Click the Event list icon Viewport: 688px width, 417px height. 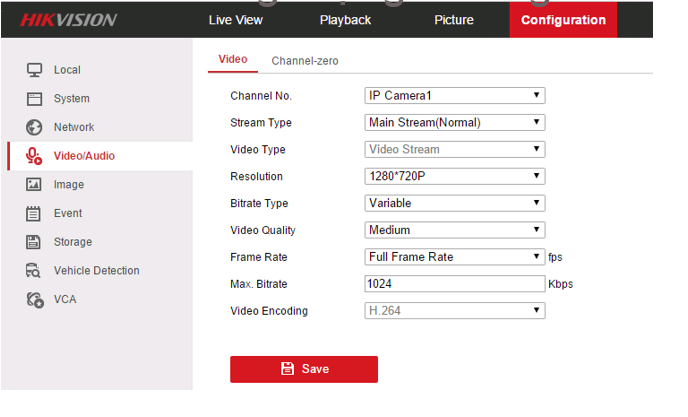tap(34, 213)
